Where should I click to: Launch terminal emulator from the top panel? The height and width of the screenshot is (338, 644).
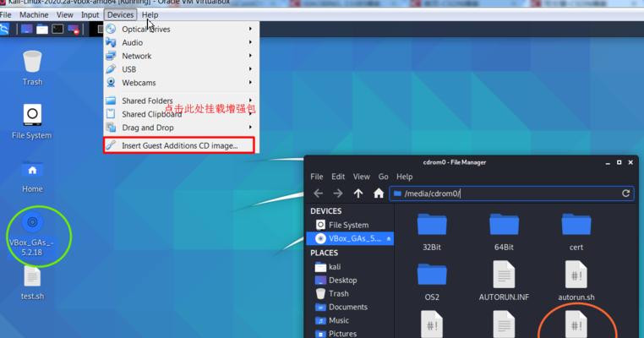pyautogui.click(x=57, y=30)
